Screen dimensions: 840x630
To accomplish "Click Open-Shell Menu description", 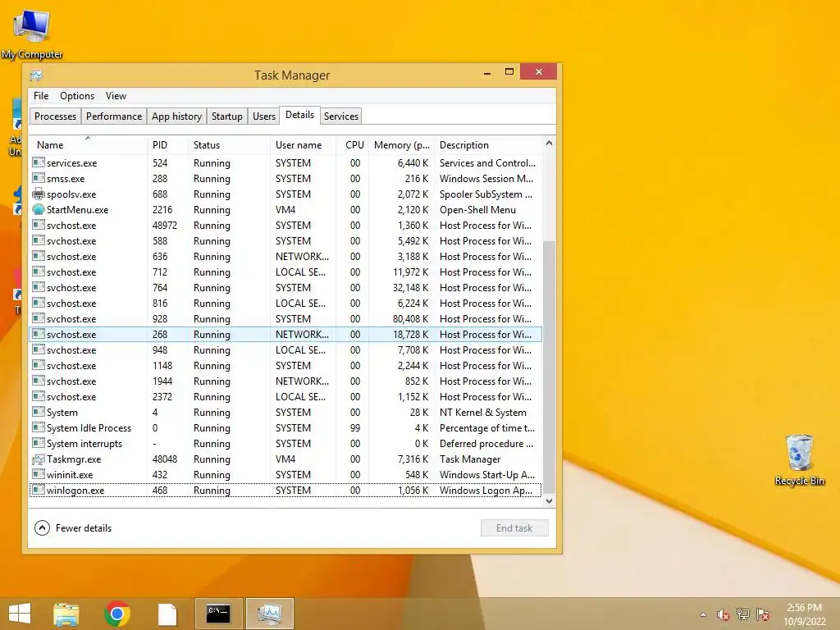I will 477,209.
